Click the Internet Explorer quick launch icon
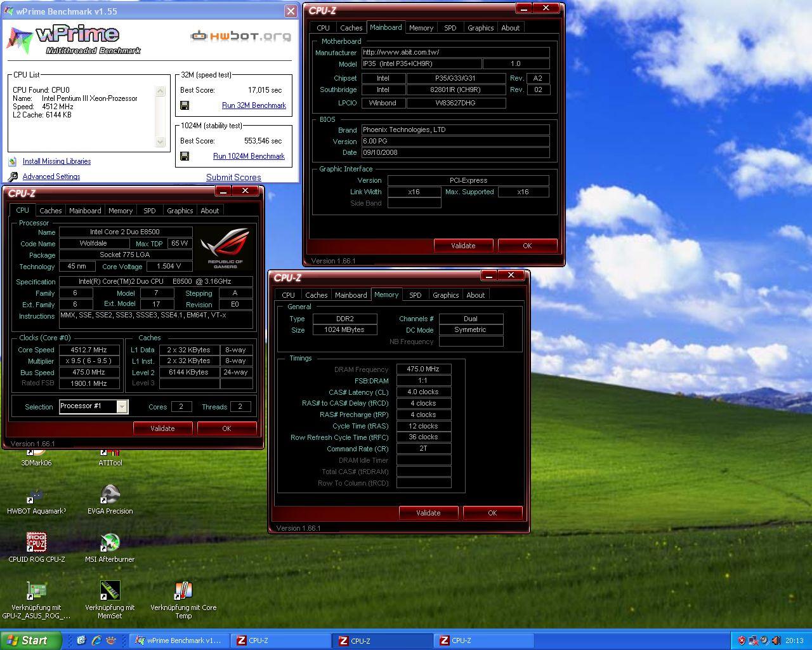Screen dimensions: 812x650 (x=96, y=640)
